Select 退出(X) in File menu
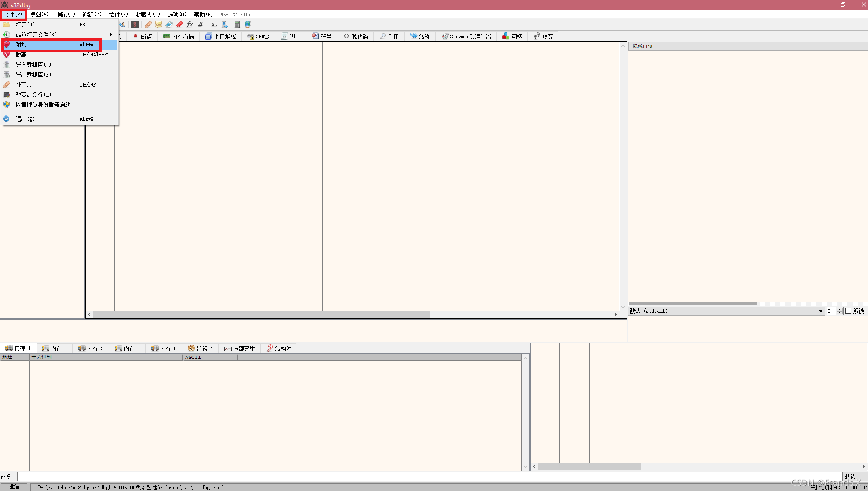 click(59, 119)
